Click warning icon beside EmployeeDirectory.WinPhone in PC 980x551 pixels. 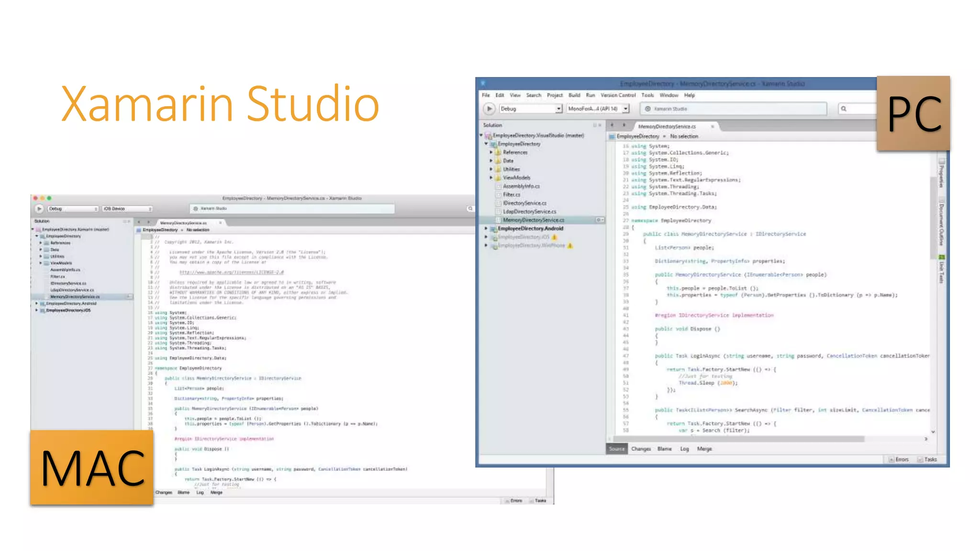pyautogui.click(x=570, y=246)
